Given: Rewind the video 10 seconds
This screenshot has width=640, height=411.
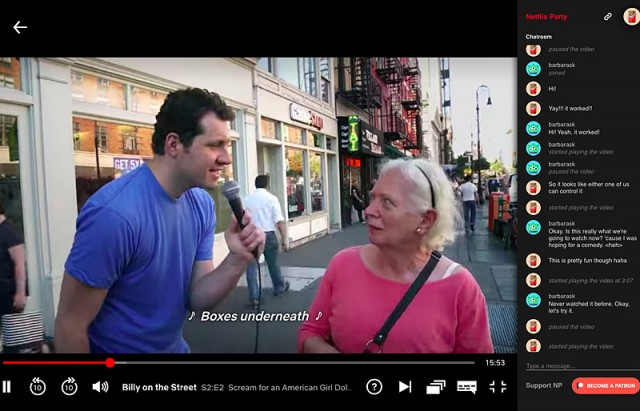Looking at the screenshot, I should (38, 387).
